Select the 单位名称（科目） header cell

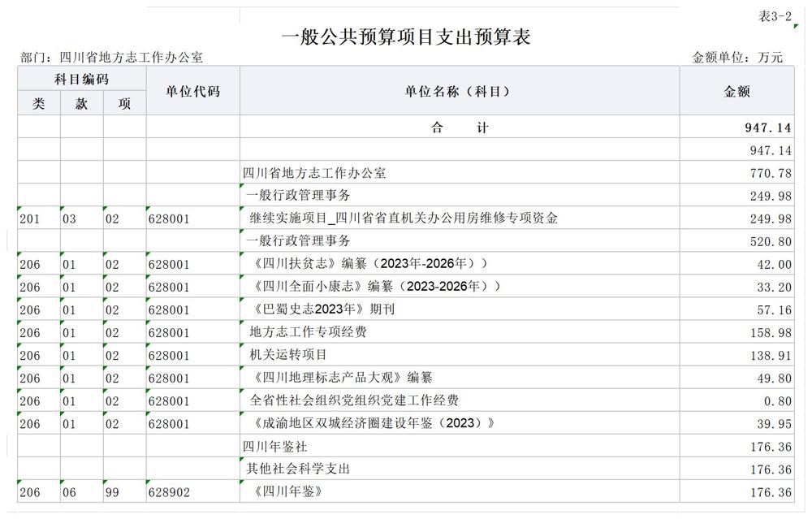coord(459,92)
